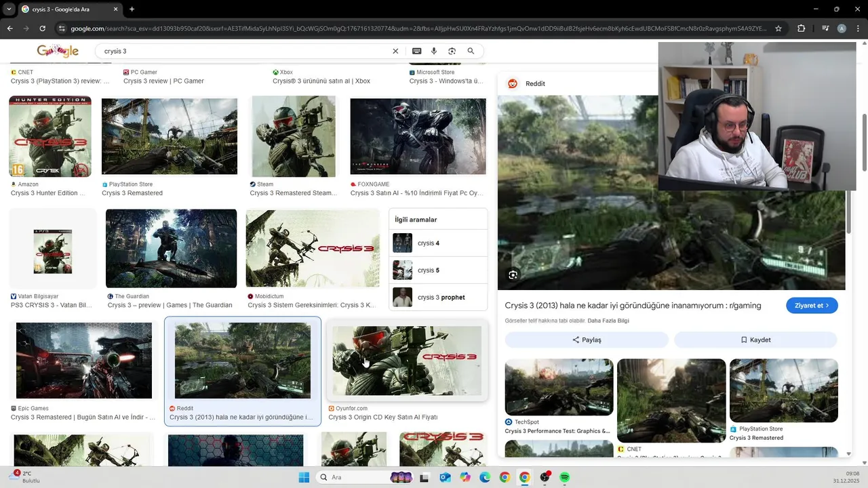
Task: Open Steam Crysis 3 Remastered thumbnail
Action: tap(294, 136)
